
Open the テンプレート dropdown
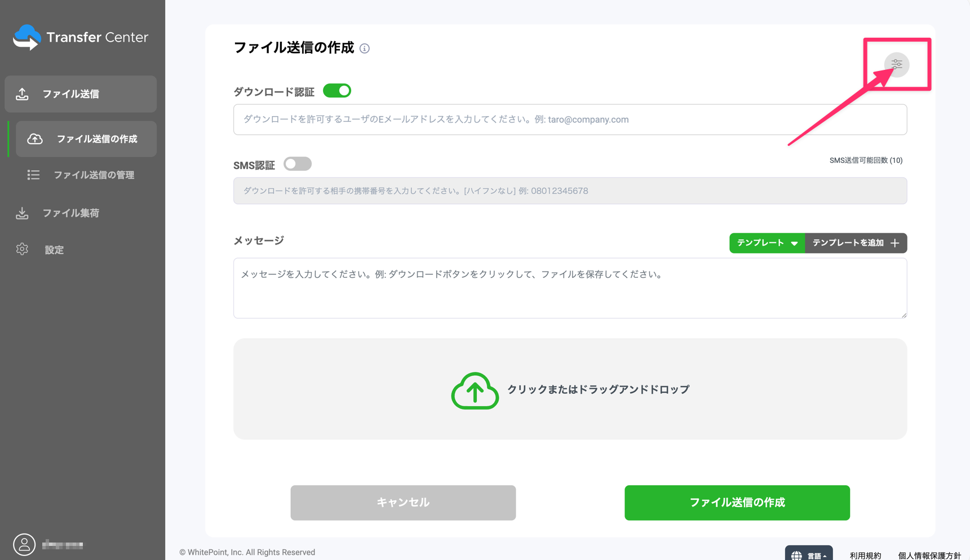click(x=767, y=243)
